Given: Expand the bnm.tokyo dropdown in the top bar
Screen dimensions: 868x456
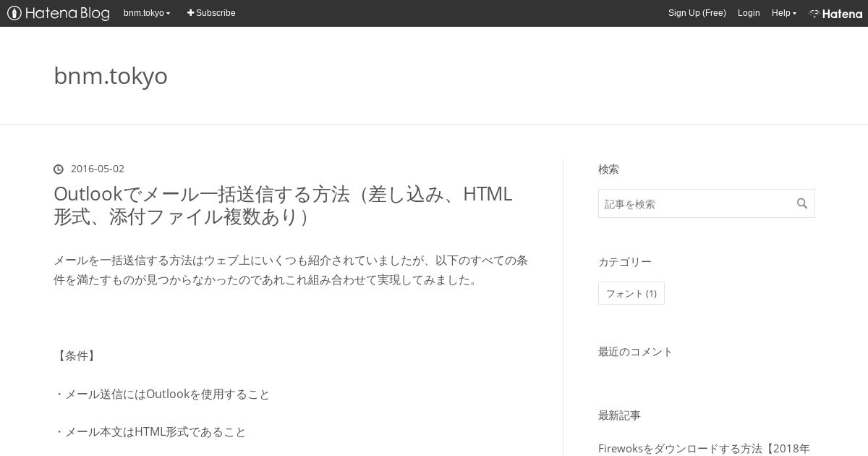Looking at the screenshot, I should click(x=147, y=13).
